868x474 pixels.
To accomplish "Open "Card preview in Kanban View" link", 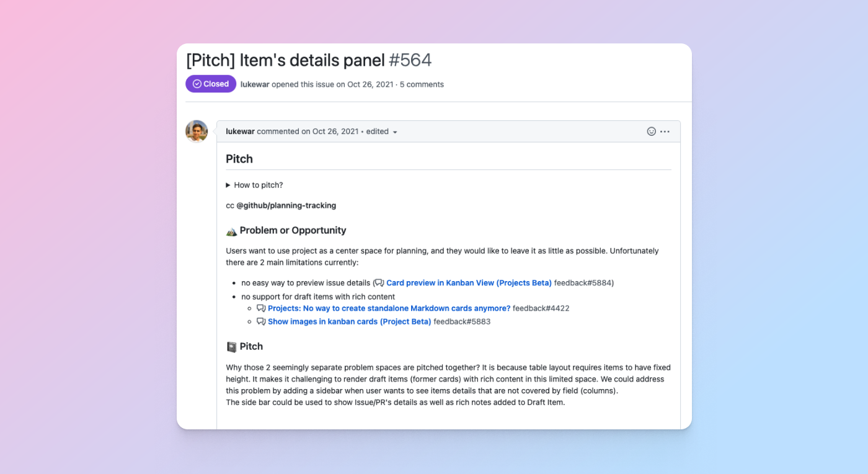I will (x=469, y=283).
